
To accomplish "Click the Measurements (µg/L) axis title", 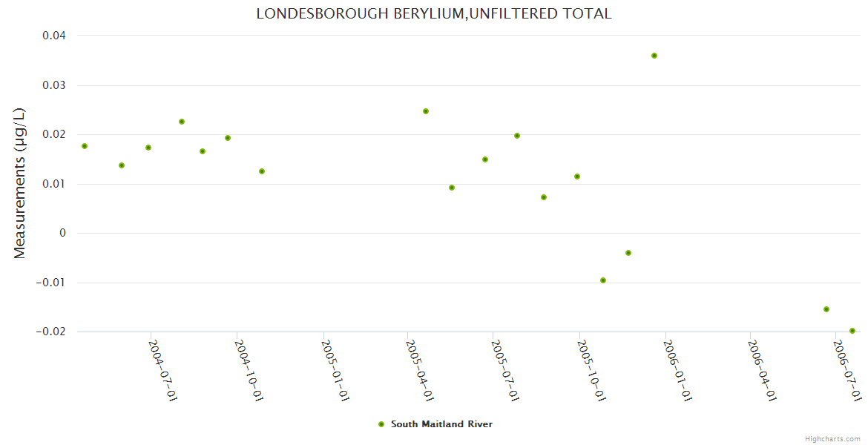I will (20, 183).
